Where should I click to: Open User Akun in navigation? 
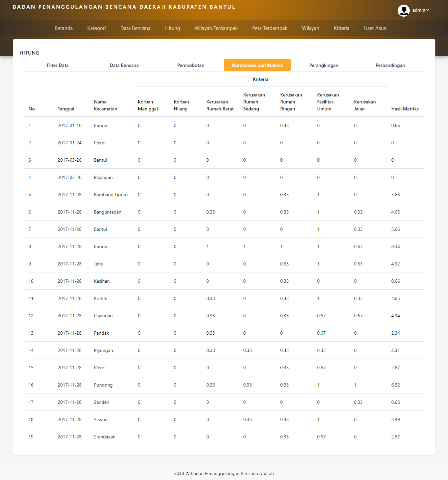click(375, 28)
